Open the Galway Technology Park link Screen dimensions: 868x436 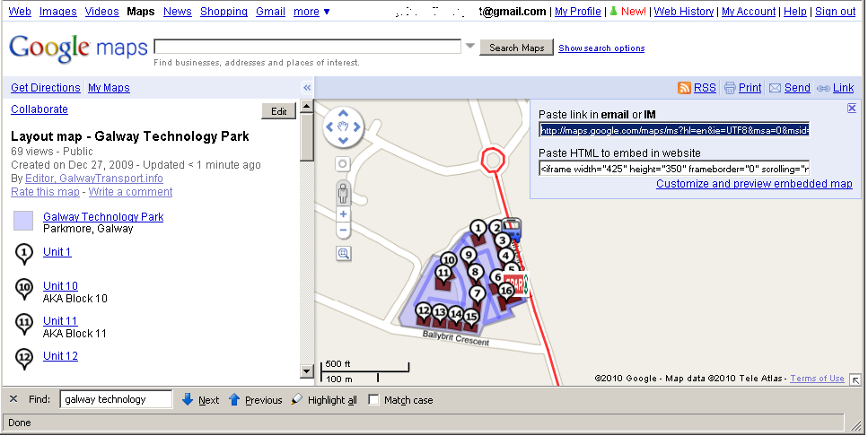coord(103,217)
